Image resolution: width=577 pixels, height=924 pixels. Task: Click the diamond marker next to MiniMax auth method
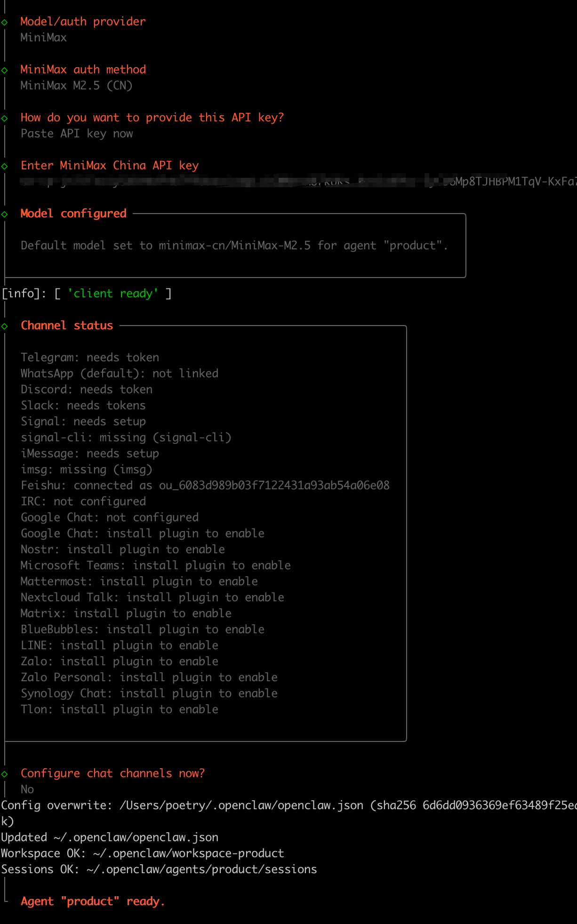[x=5, y=70]
